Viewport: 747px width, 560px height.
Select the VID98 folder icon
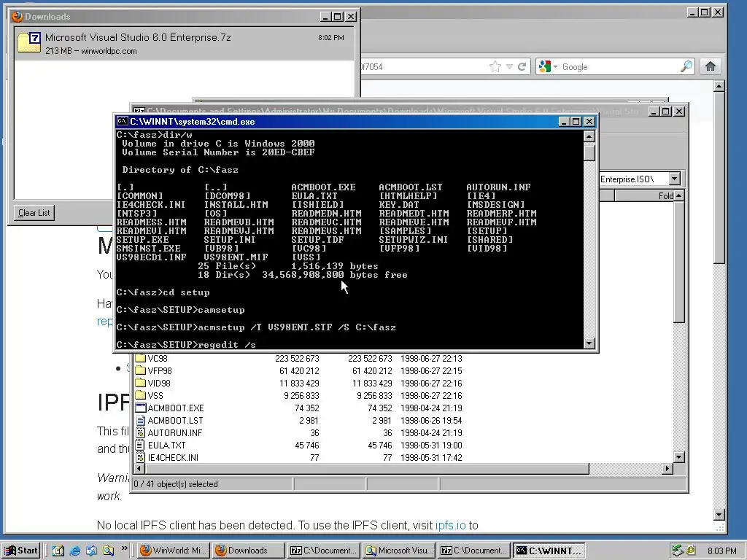pos(140,383)
